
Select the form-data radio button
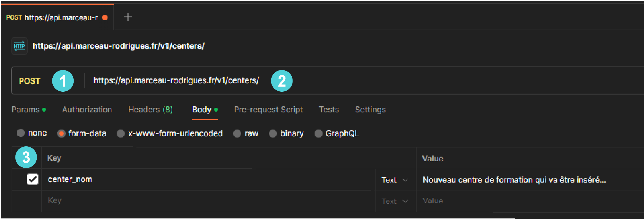click(61, 133)
